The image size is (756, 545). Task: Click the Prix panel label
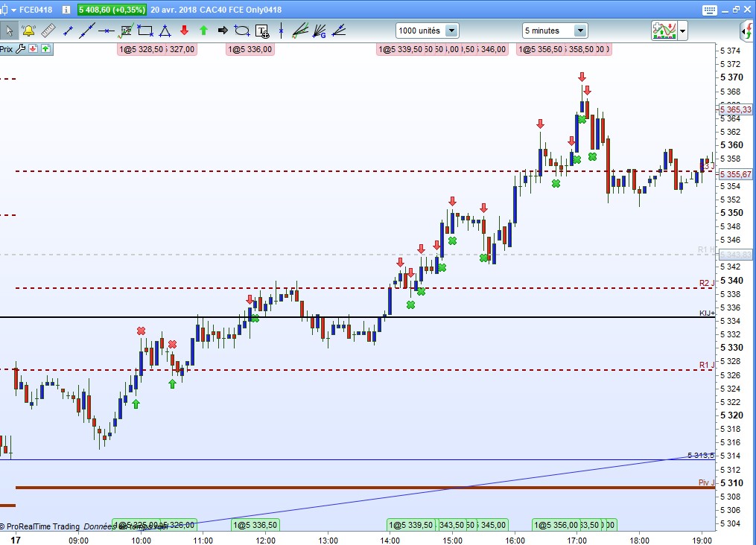coord(6,49)
